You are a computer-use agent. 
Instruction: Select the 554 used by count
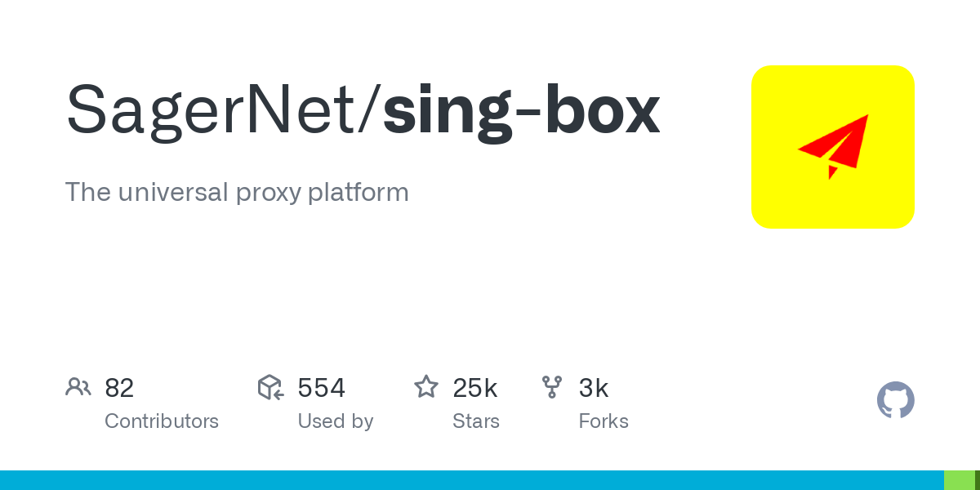point(322,388)
